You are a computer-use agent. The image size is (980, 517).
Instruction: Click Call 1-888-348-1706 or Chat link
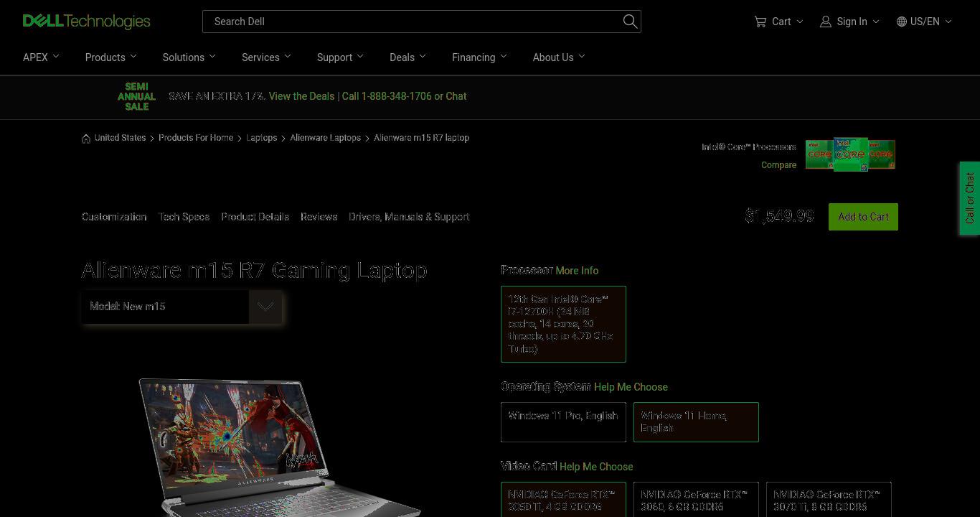(x=404, y=96)
